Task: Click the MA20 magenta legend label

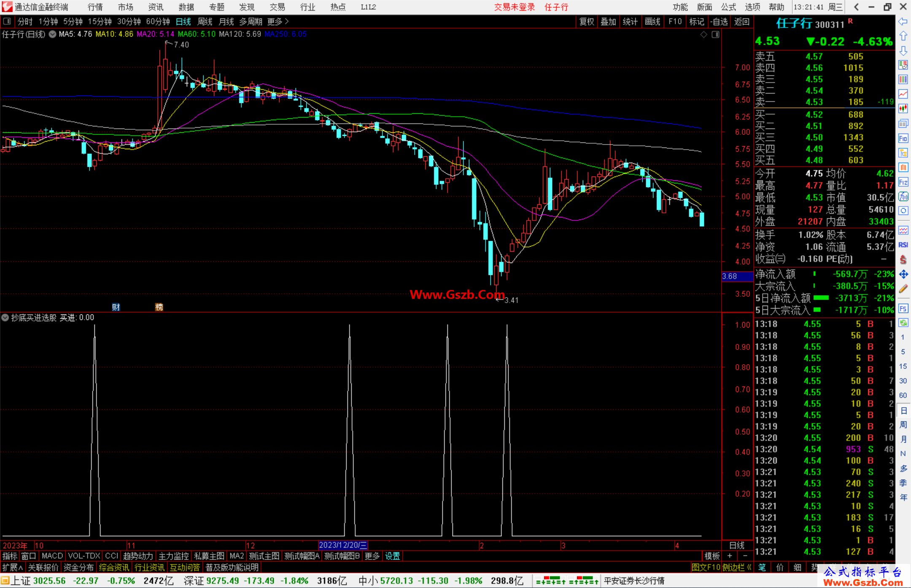Action: 155,34
